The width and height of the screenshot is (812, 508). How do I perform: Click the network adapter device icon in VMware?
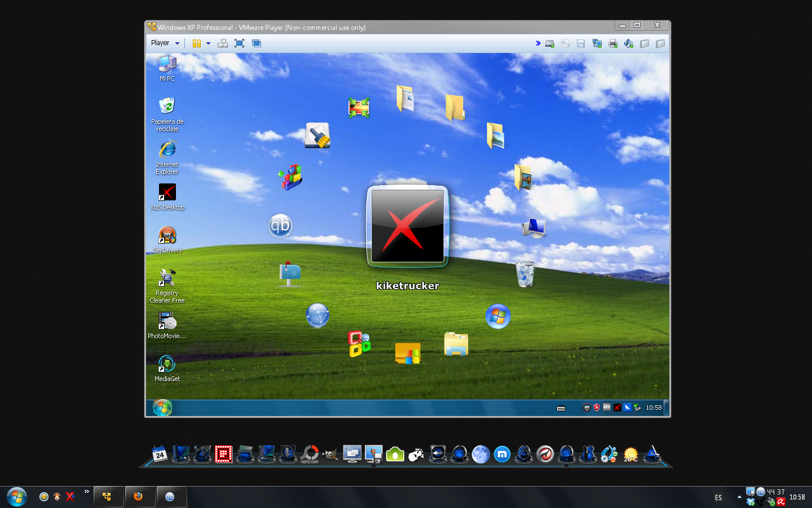(597, 43)
